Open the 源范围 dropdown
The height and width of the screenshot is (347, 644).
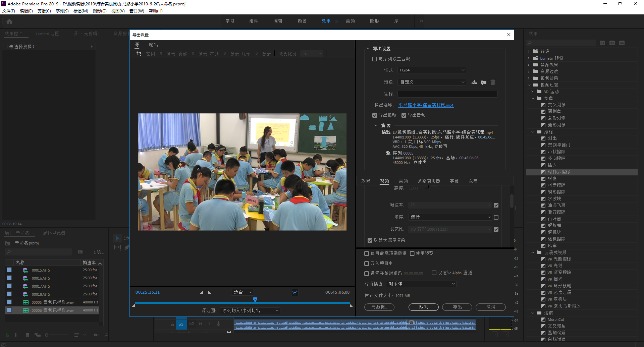pyautogui.click(x=250, y=311)
